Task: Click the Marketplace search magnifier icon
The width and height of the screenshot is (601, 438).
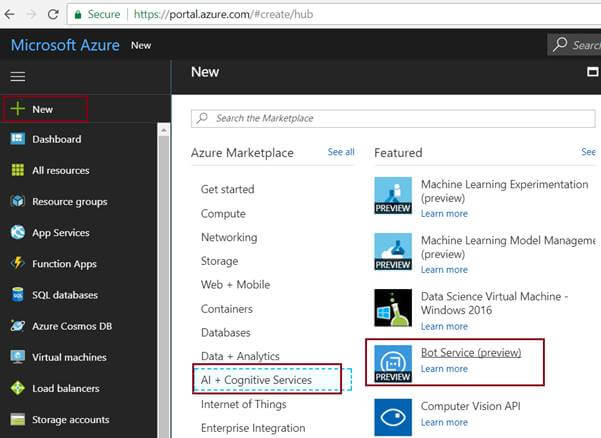Action: pos(202,118)
